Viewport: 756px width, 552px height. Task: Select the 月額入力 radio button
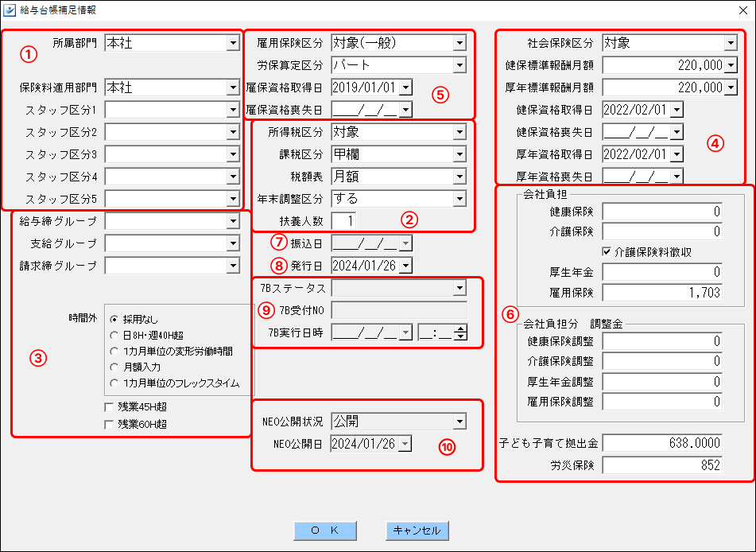(x=114, y=367)
